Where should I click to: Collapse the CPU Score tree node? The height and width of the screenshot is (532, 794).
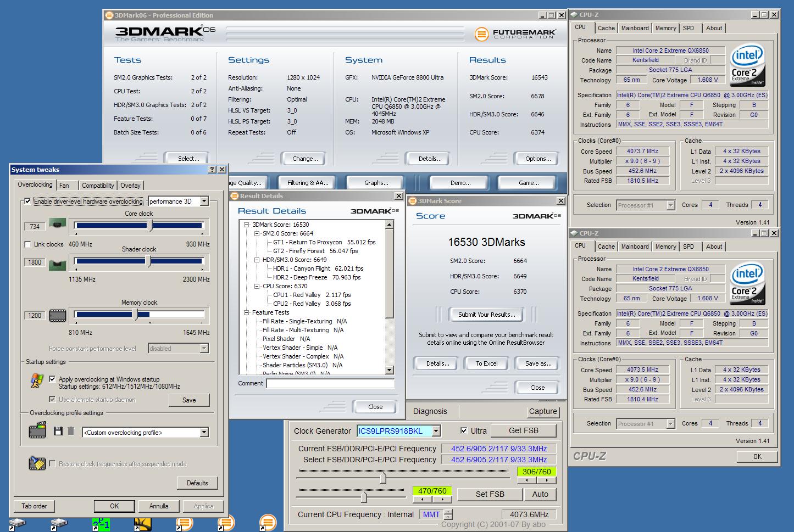coord(257,286)
